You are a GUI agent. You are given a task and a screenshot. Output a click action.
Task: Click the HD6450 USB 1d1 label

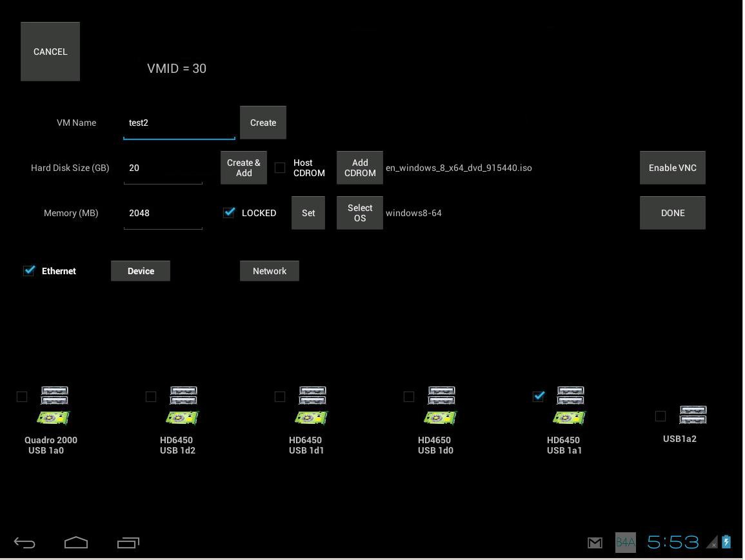point(306,445)
